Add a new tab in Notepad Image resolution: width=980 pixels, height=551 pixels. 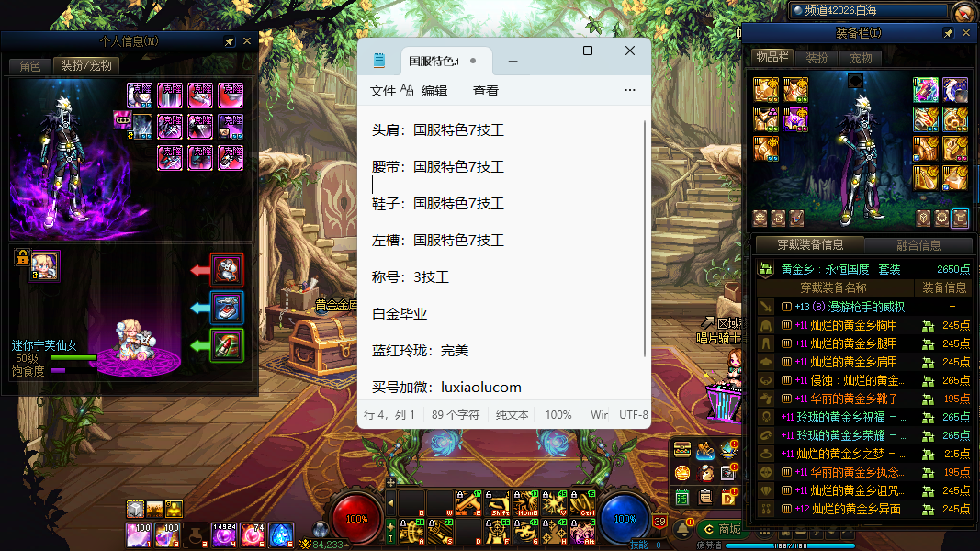(513, 62)
